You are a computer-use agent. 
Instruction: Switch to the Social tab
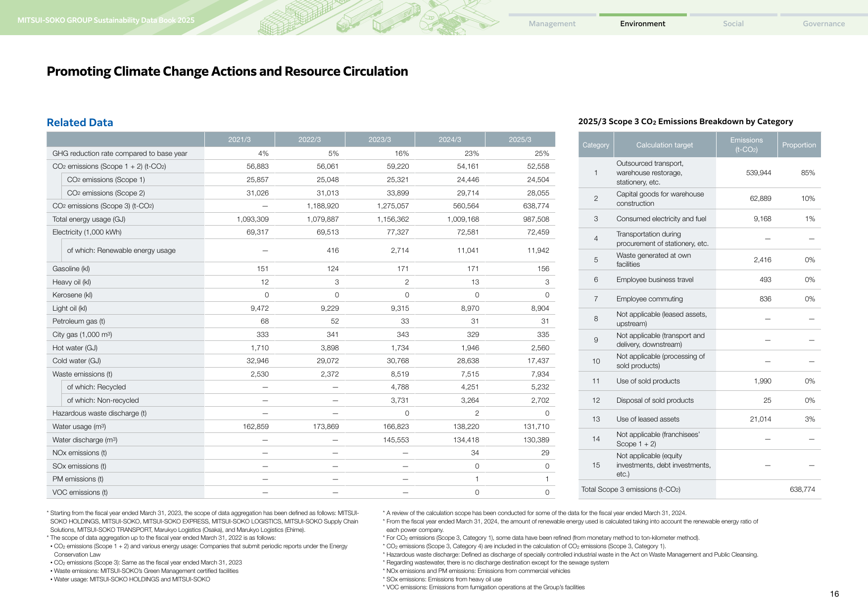tap(733, 24)
